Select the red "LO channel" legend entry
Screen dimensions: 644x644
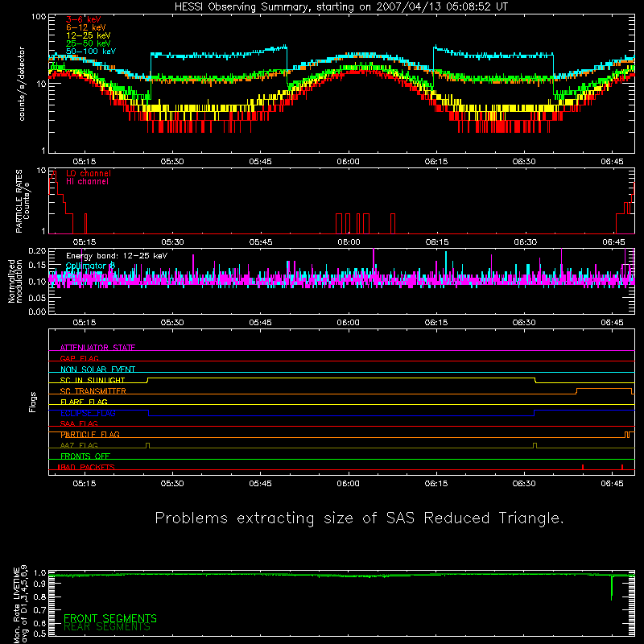pos(89,173)
